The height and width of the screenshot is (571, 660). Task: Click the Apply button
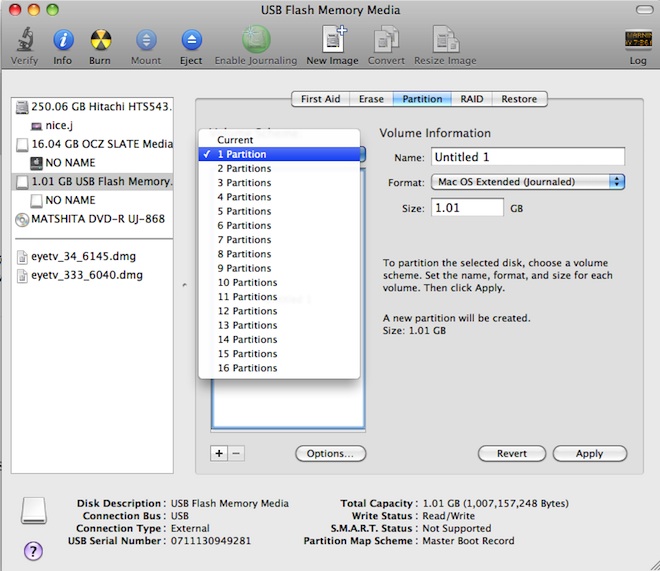click(589, 453)
